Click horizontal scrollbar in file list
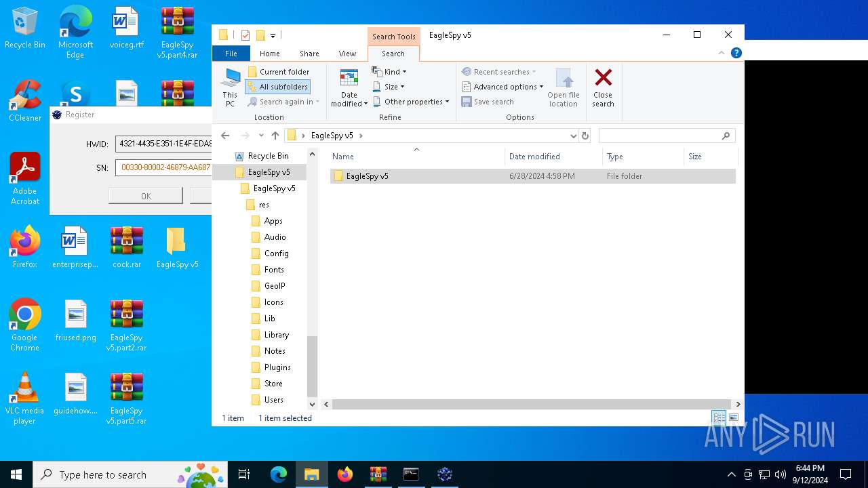The height and width of the screenshot is (488, 868). 532,404
